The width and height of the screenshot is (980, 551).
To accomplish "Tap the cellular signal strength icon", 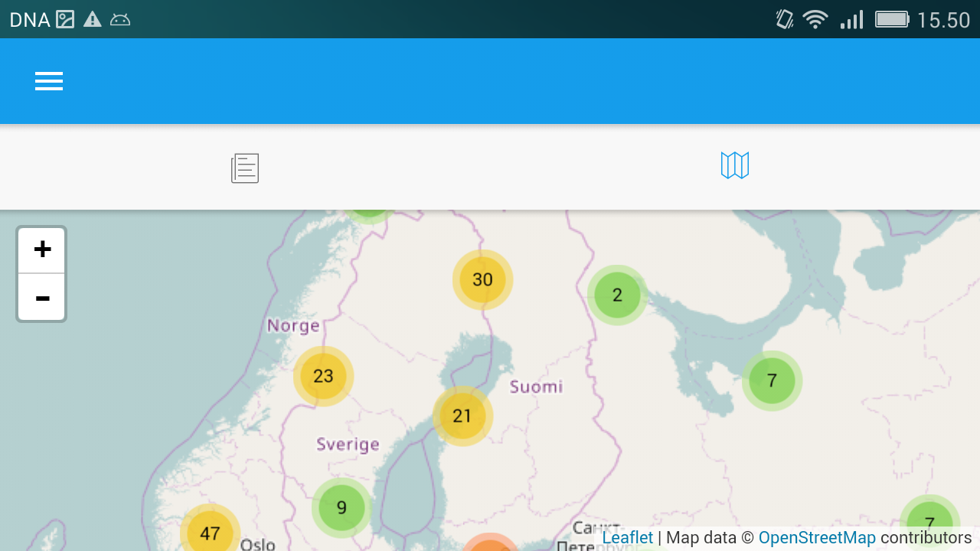I will coord(851,19).
